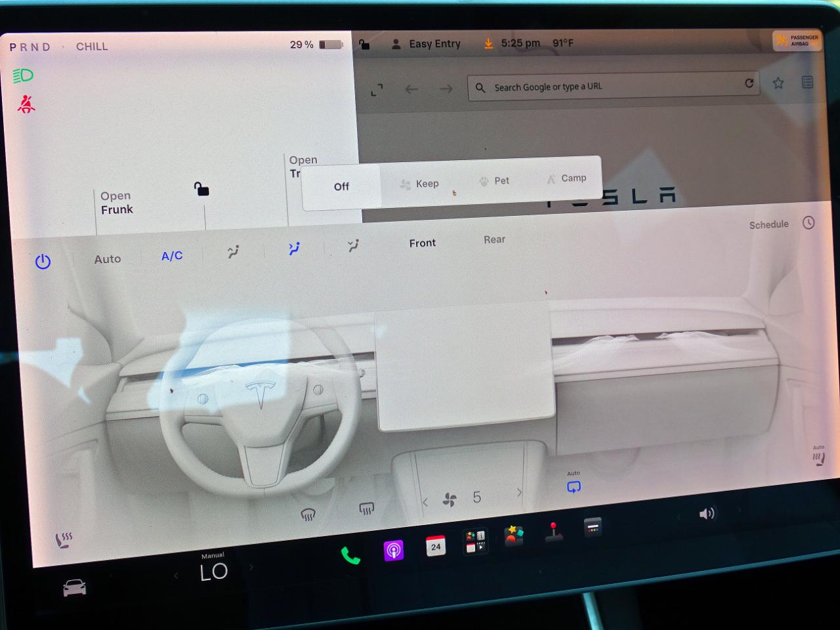
Task: Open the climate Schedule settings
Action: pos(769,224)
